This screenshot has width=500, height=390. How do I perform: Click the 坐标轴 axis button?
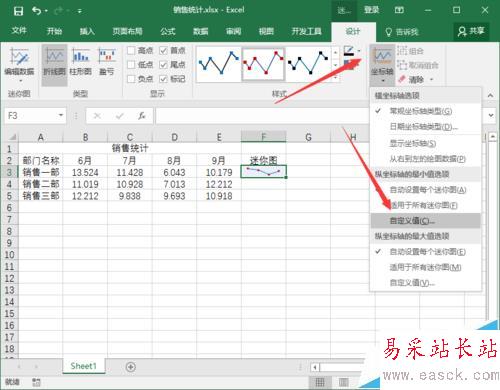coord(383,64)
